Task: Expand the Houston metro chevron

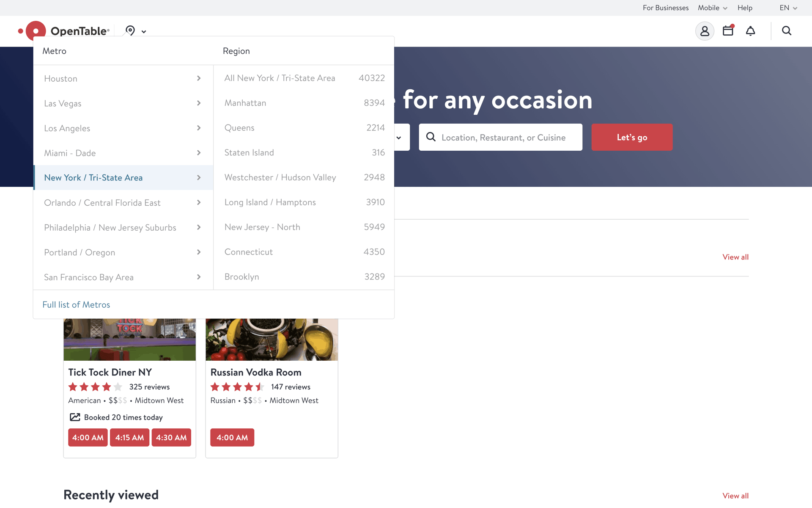Action: tap(199, 78)
